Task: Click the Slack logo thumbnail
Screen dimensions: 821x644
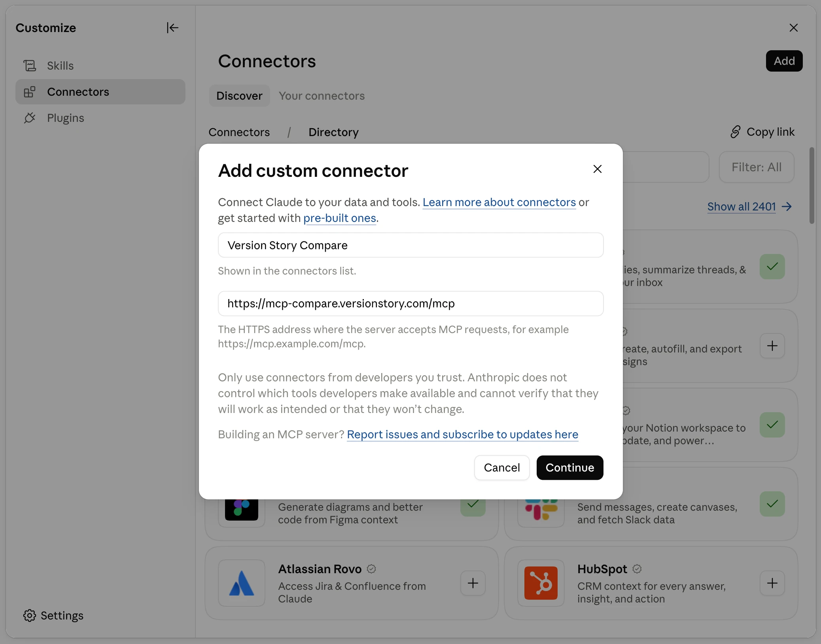Action: tap(541, 510)
